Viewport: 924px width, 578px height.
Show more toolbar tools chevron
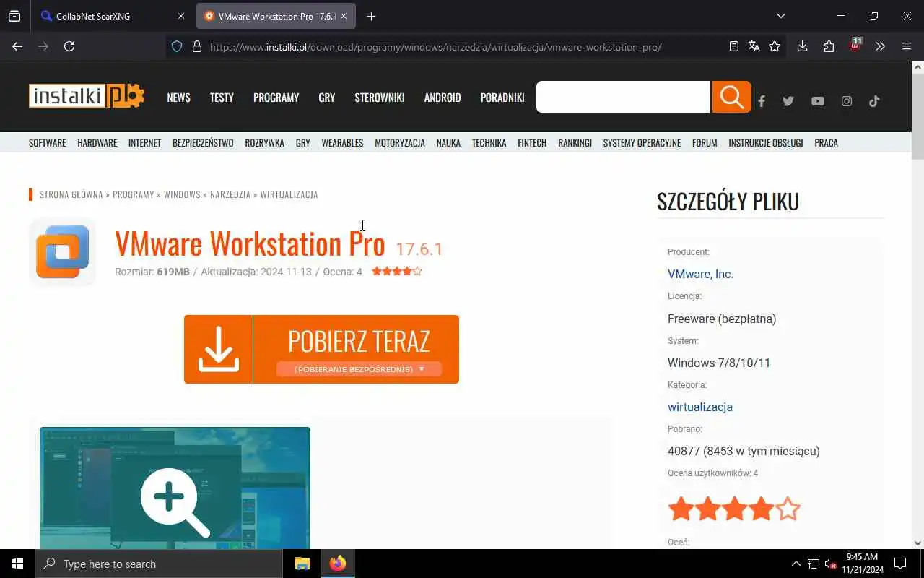880,46
